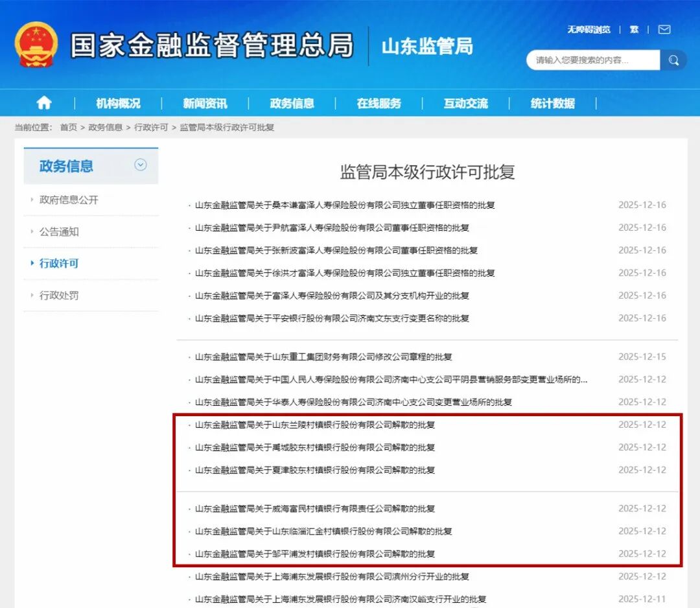
Task: Open the 互动交流 menu
Action: 465,102
